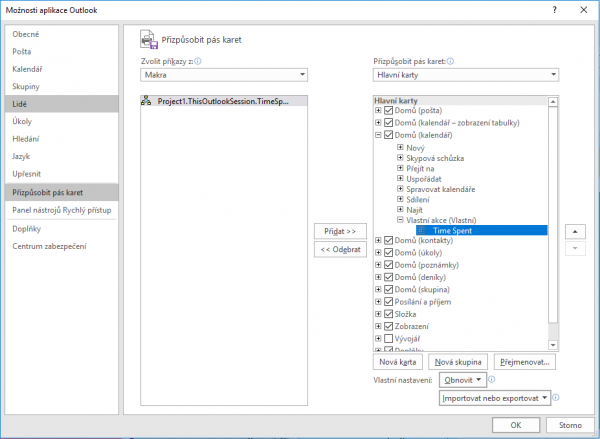Click info icon beside Importovat nebo exportovat
This screenshot has height=439, width=600.
pyautogui.click(x=556, y=398)
